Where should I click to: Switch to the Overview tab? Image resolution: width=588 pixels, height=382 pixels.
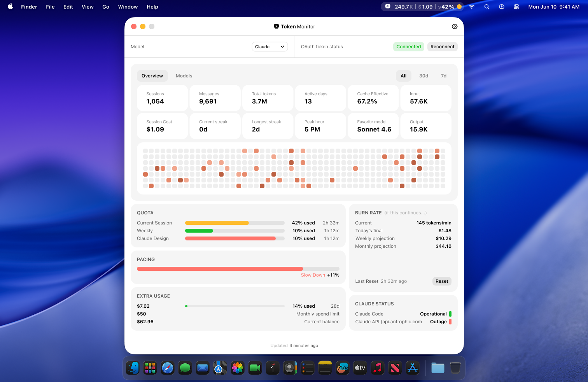pos(152,76)
